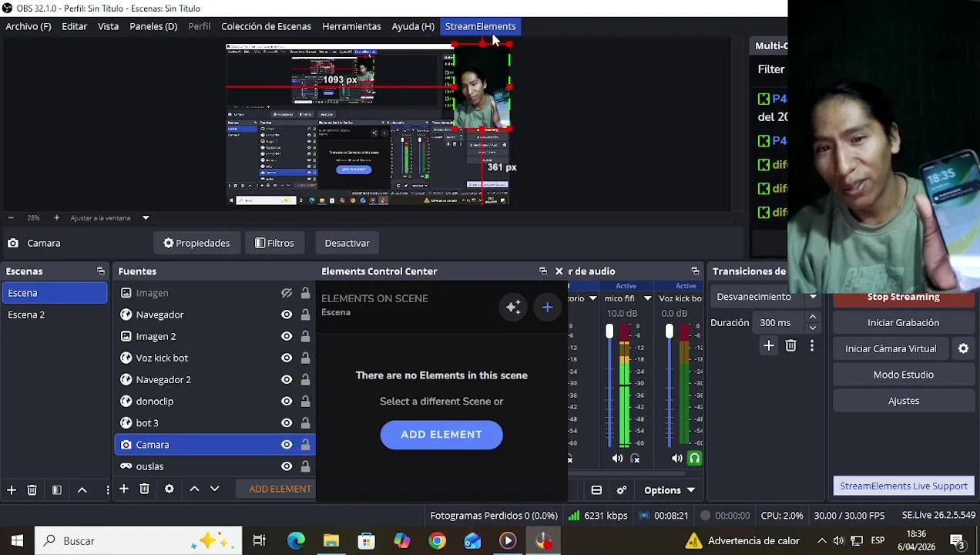The width and height of the screenshot is (980, 555).
Task: Decrease the transition duration with the down arrow
Action: (812, 328)
